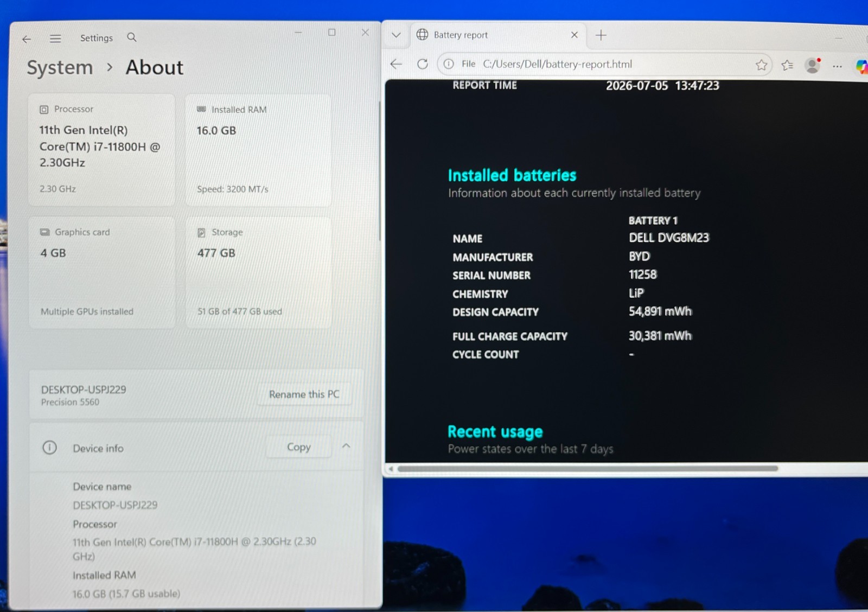
Task: Open the browser profile avatar
Action: click(x=813, y=66)
